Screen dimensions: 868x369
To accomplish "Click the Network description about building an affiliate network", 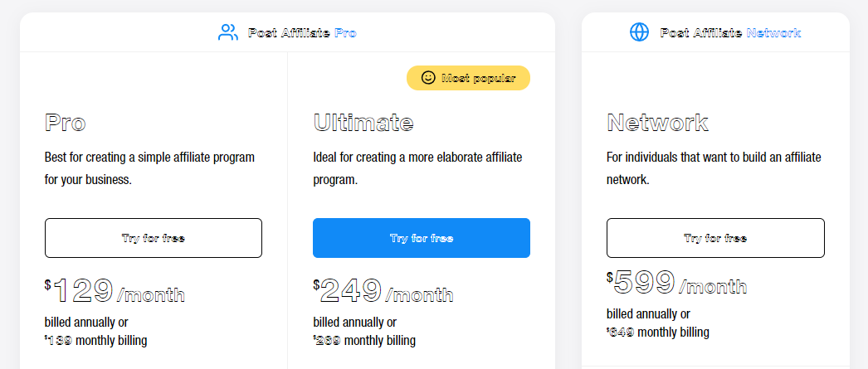I will point(714,168).
